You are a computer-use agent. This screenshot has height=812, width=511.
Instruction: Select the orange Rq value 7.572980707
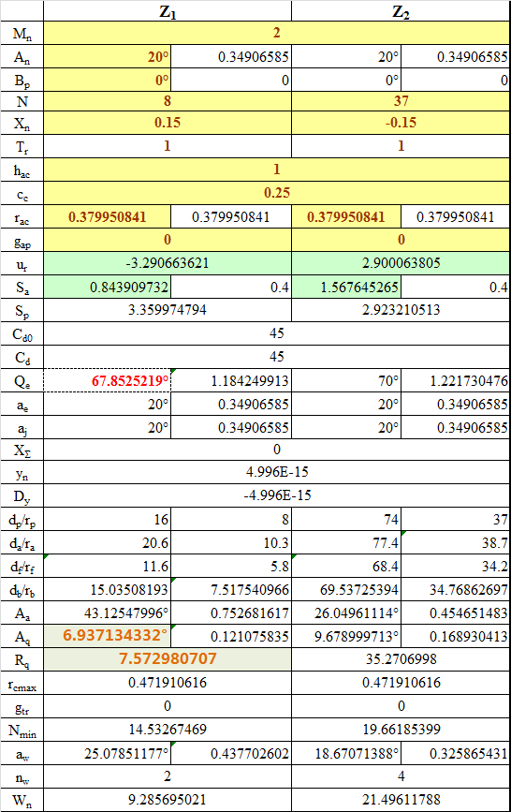pos(168,658)
